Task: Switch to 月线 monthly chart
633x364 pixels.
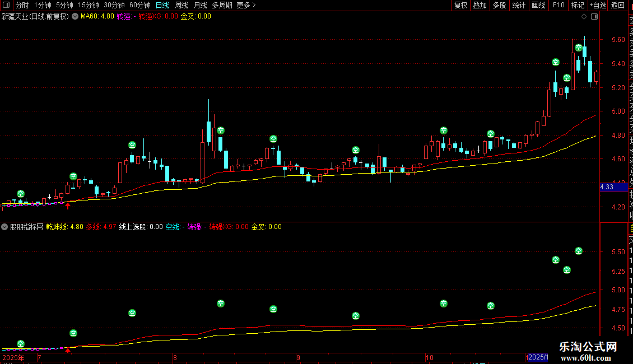Action: point(200,5)
